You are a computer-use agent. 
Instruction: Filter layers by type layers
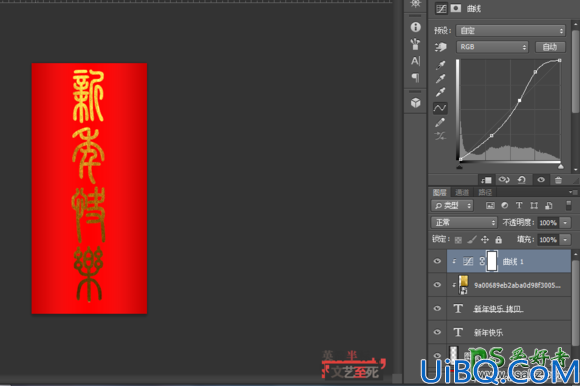519,205
